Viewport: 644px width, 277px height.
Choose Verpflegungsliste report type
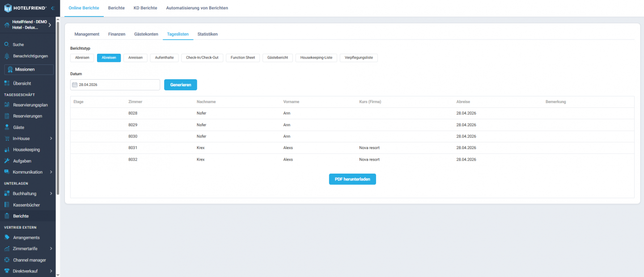click(359, 58)
